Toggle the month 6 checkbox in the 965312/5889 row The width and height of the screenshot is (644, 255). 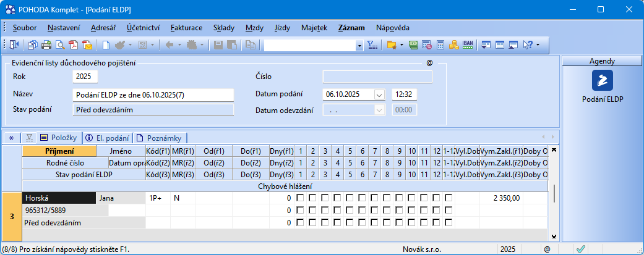point(362,211)
